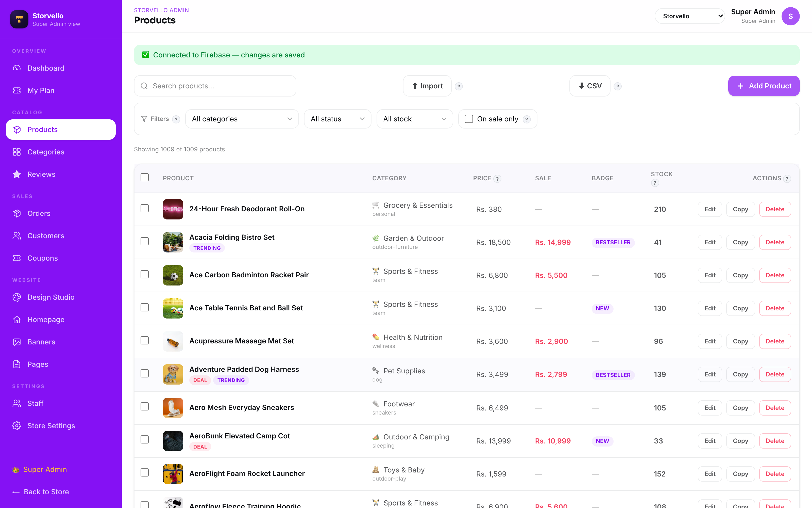Viewport: 812px width, 508px height.
Task: Select the Aero Mesh Everyday Sneakers checkbox
Action: click(145, 407)
